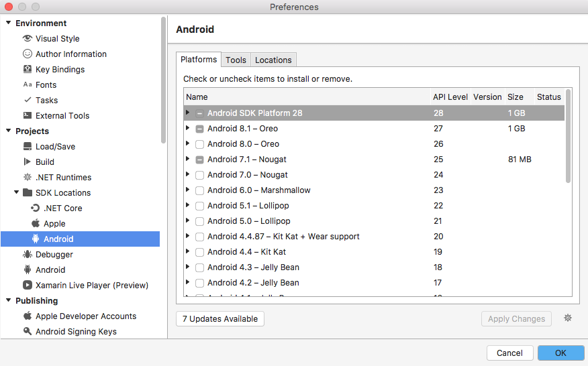
Task: Sort by the Status column header
Action: click(x=549, y=97)
